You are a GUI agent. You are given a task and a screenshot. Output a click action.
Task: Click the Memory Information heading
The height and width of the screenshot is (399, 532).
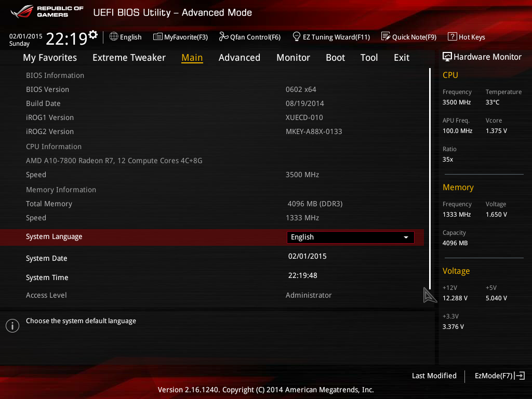pyautogui.click(x=61, y=190)
